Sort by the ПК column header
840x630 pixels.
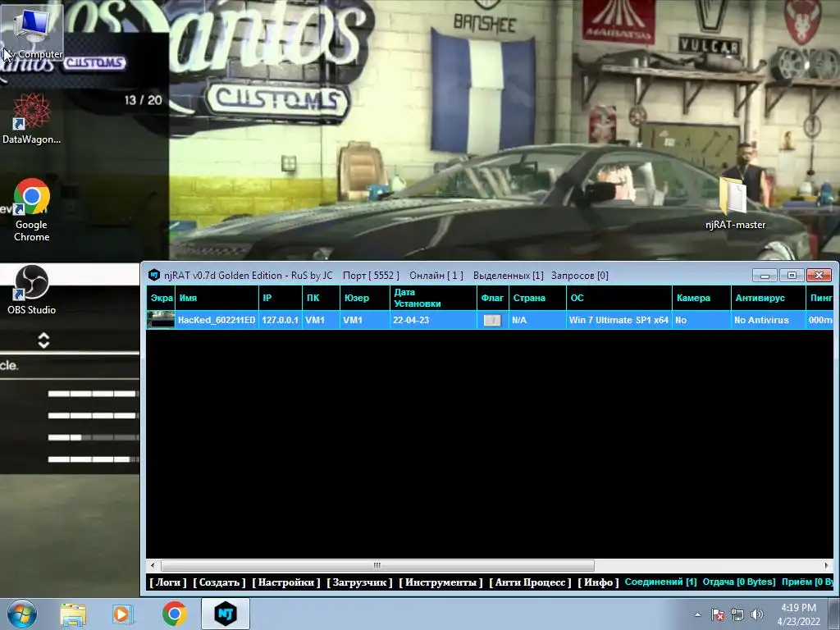(x=322, y=298)
